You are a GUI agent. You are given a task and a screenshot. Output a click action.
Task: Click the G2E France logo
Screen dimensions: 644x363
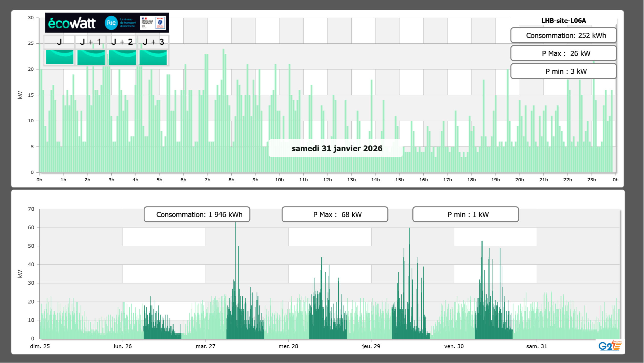[x=610, y=346]
